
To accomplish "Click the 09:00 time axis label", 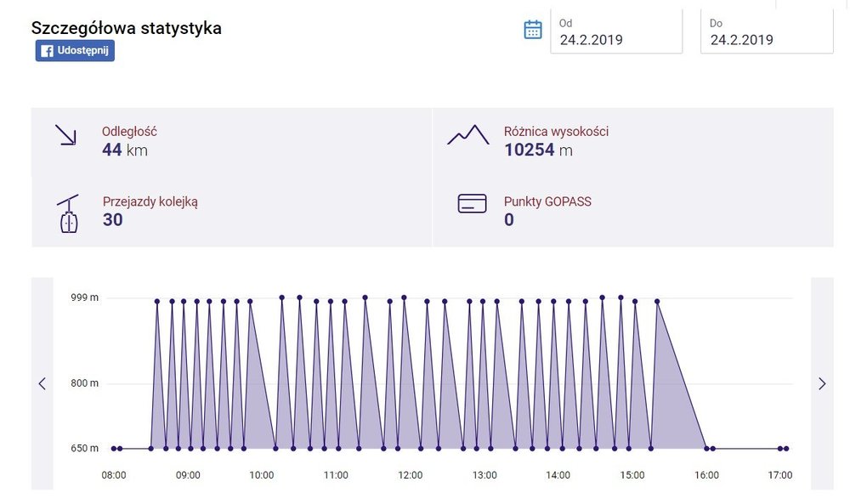I will tap(188, 475).
